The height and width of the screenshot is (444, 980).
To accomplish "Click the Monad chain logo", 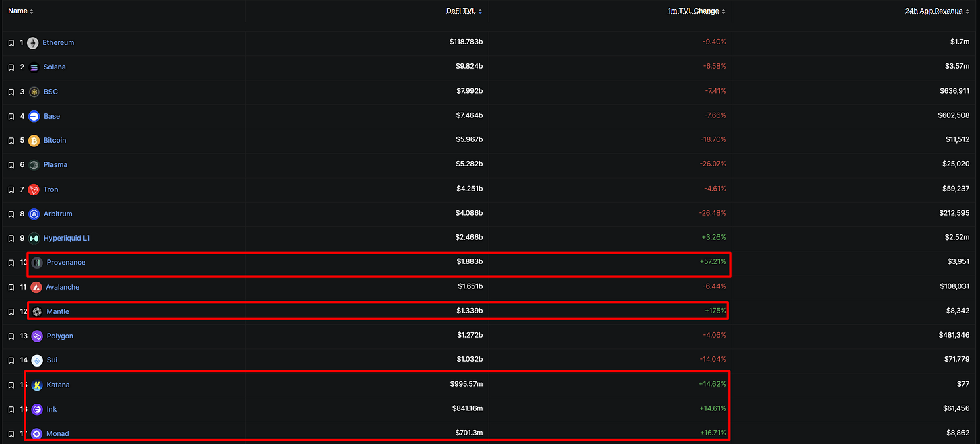I will click(37, 434).
